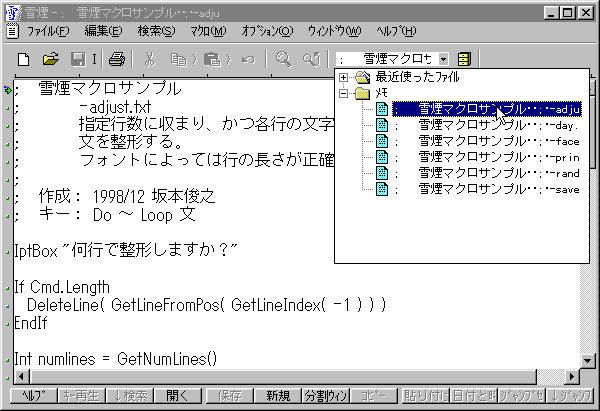Click the 最近使ったファイル folder icon
The width and height of the screenshot is (600, 411).
coord(362,77)
